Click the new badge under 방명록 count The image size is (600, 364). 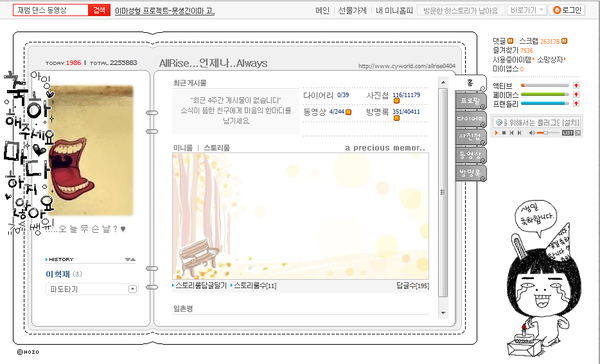coord(396,118)
